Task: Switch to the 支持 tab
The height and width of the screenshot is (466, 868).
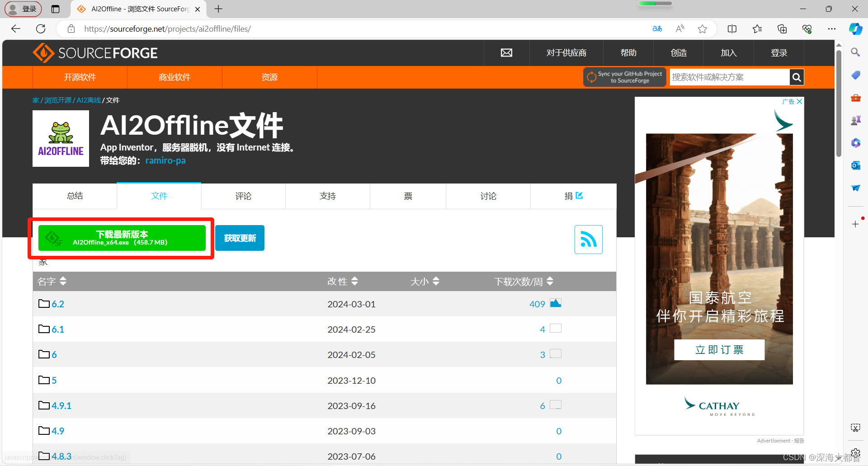Action: click(x=328, y=196)
